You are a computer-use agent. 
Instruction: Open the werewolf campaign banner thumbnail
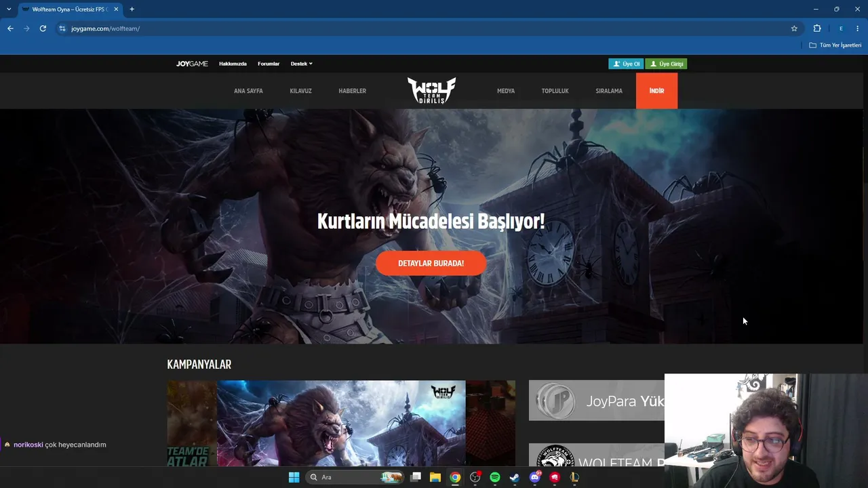click(x=341, y=423)
